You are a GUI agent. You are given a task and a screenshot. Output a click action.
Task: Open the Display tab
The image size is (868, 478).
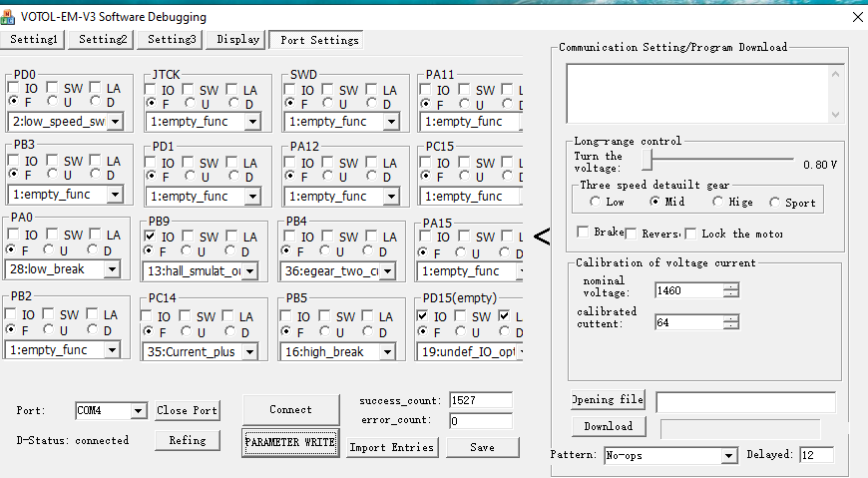(x=238, y=40)
